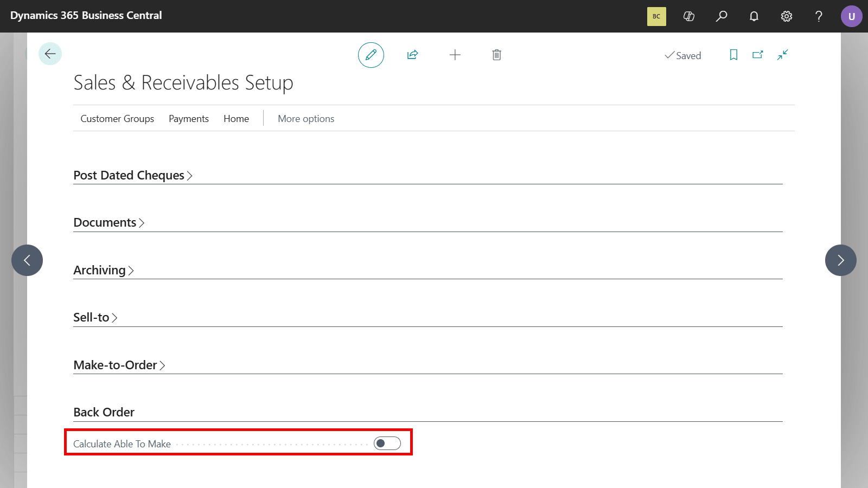Open the search magnifier icon

pyautogui.click(x=722, y=16)
